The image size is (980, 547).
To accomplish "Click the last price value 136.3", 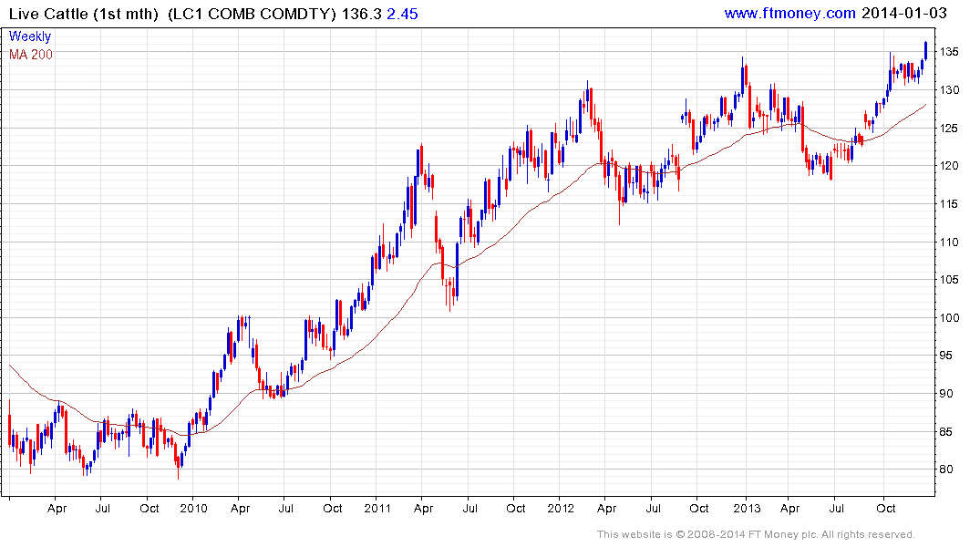I will tap(361, 14).
